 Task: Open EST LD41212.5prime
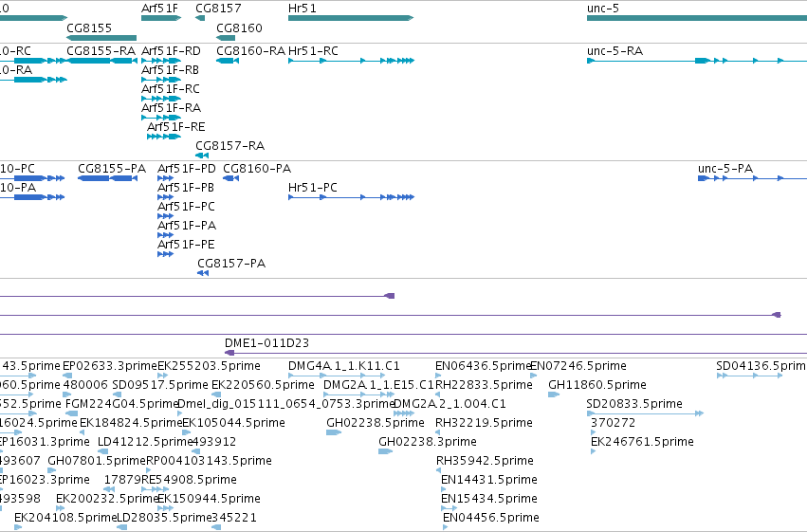click(145, 442)
